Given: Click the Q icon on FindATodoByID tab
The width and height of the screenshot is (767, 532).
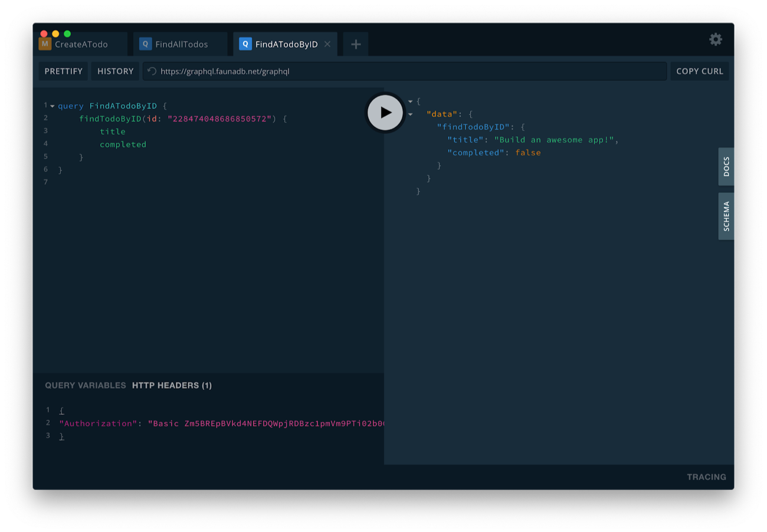Looking at the screenshot, I should [x=245, y=44].
